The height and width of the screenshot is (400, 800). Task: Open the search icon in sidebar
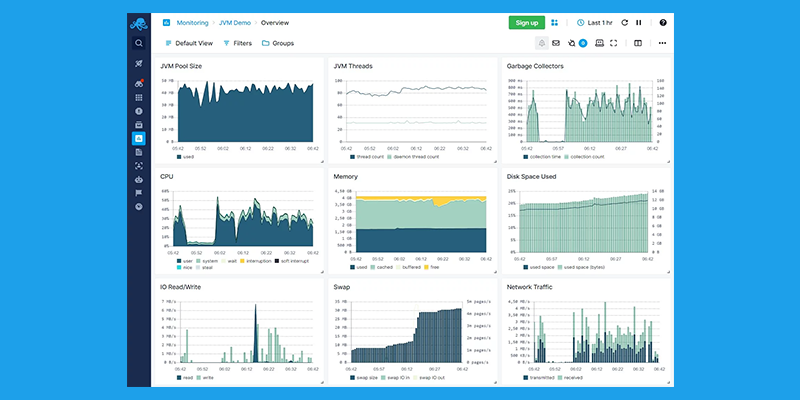click(139, 43)
